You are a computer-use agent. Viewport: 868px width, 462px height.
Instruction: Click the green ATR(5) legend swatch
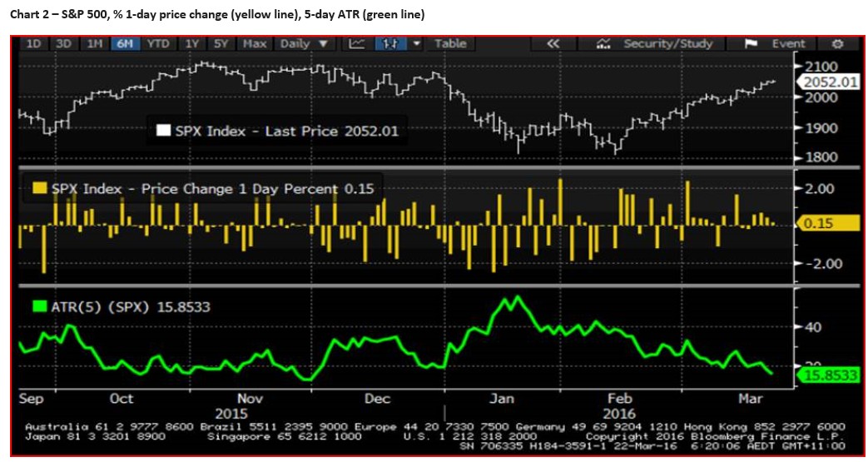(40, 306)
